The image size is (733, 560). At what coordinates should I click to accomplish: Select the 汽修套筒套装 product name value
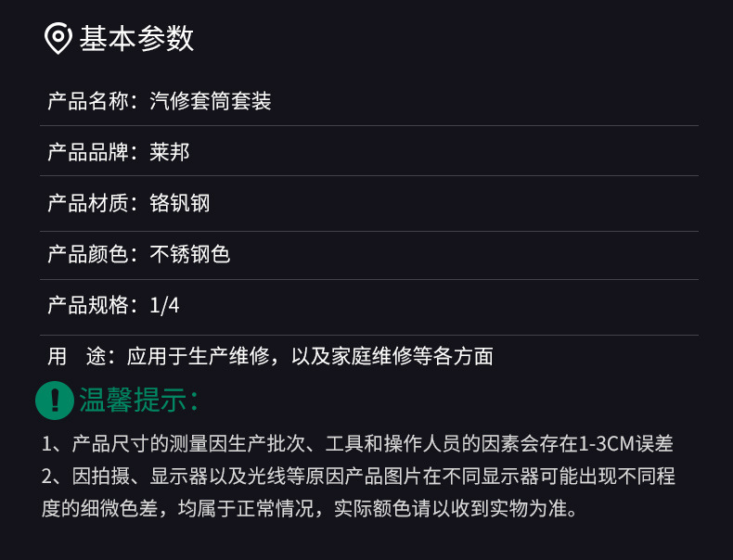pos(211,101)
